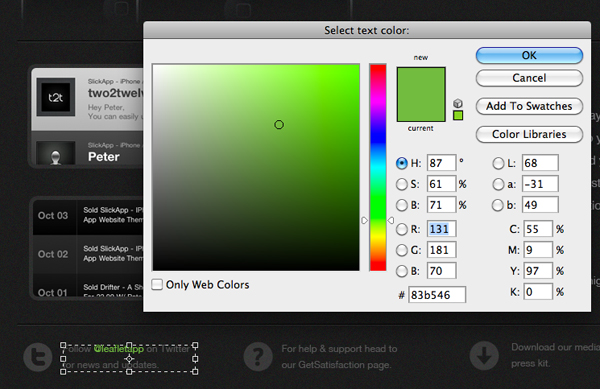Click the Twitter bird icon in footer
Screen dimensions: 600x389
[x=38, y=356]
